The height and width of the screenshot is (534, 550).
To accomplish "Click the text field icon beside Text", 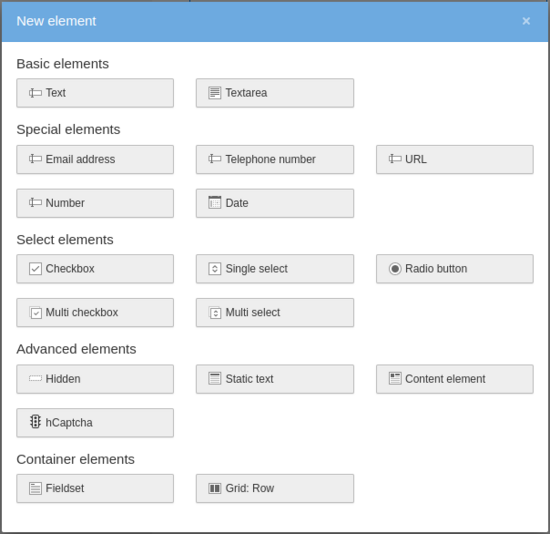I will coord(35,93).
